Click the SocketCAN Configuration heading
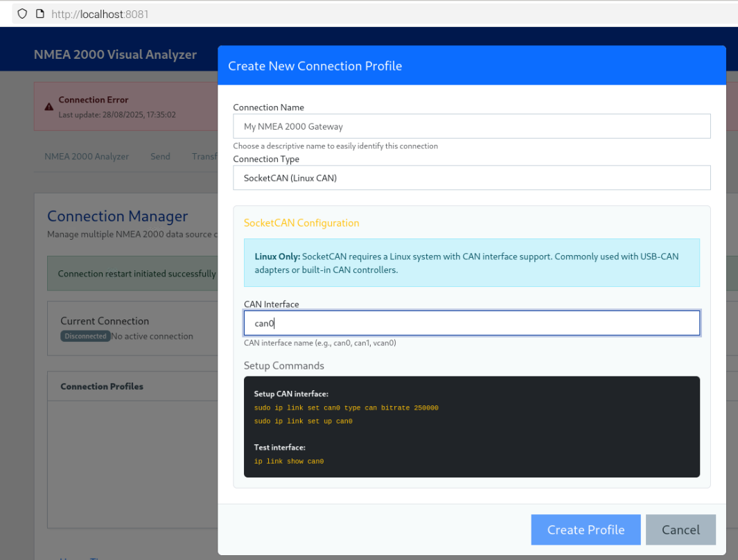This screenshot has height=560, width=738. (301, 223)
